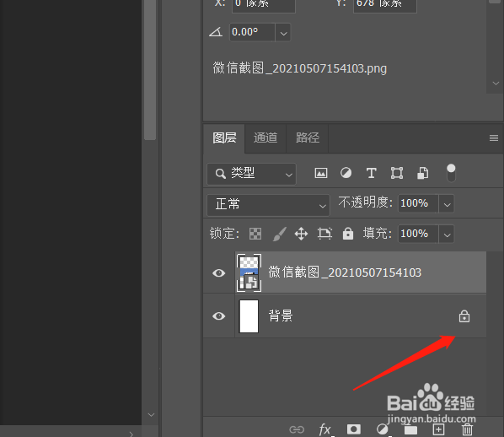
Task: Add layer style fx button
Action: click(324, 429)
